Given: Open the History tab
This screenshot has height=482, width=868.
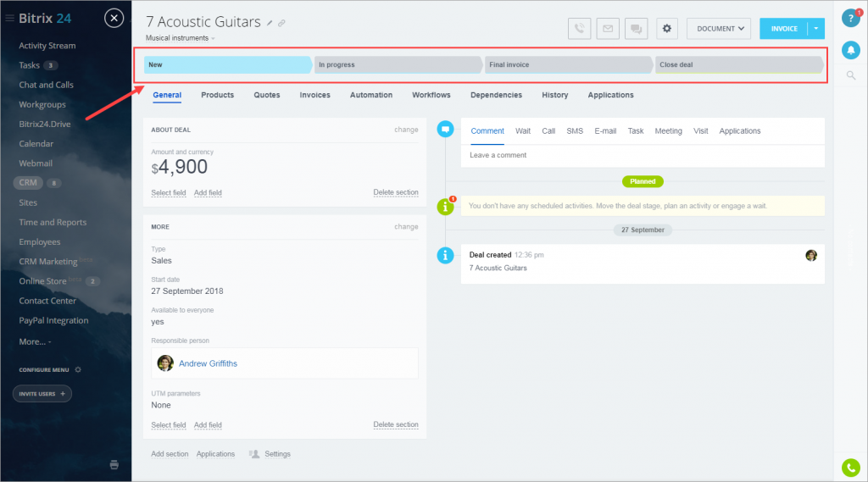Looking at the screenshot, I should [x=554, y=95].
